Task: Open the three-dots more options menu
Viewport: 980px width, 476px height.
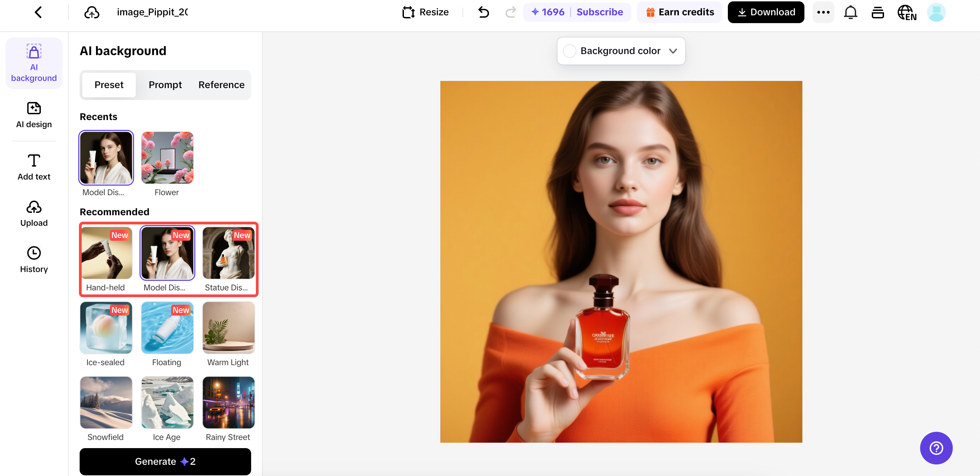Action: [x=823, y=12]
